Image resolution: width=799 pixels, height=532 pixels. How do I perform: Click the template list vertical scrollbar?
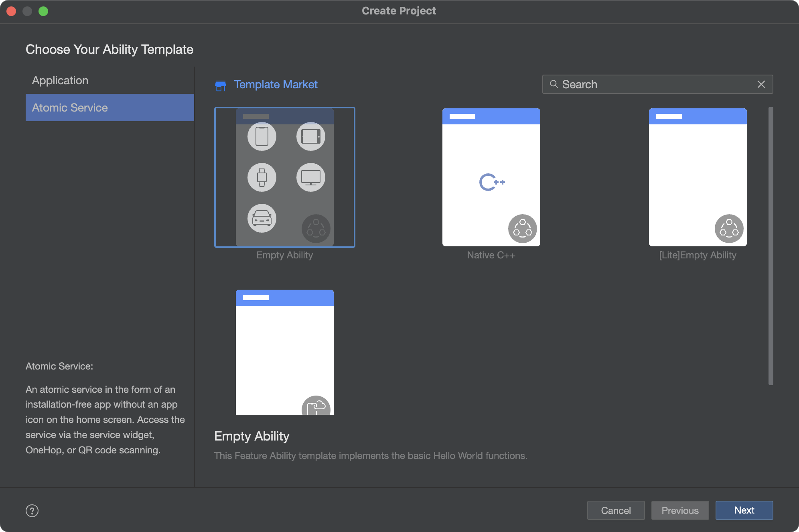771,246
